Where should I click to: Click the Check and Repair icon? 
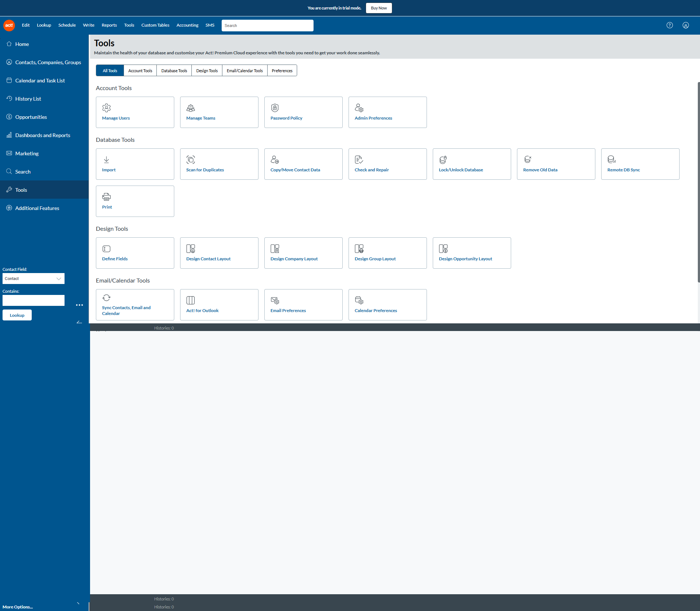tap(359, 160)
